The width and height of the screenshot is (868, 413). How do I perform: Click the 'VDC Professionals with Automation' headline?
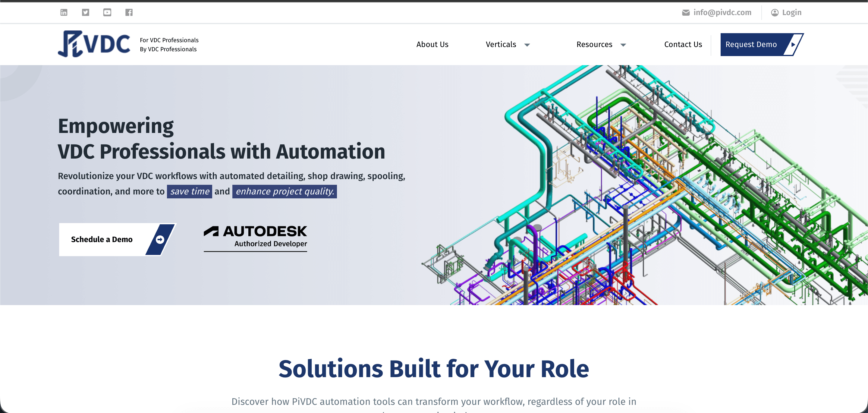coord(222,152)
